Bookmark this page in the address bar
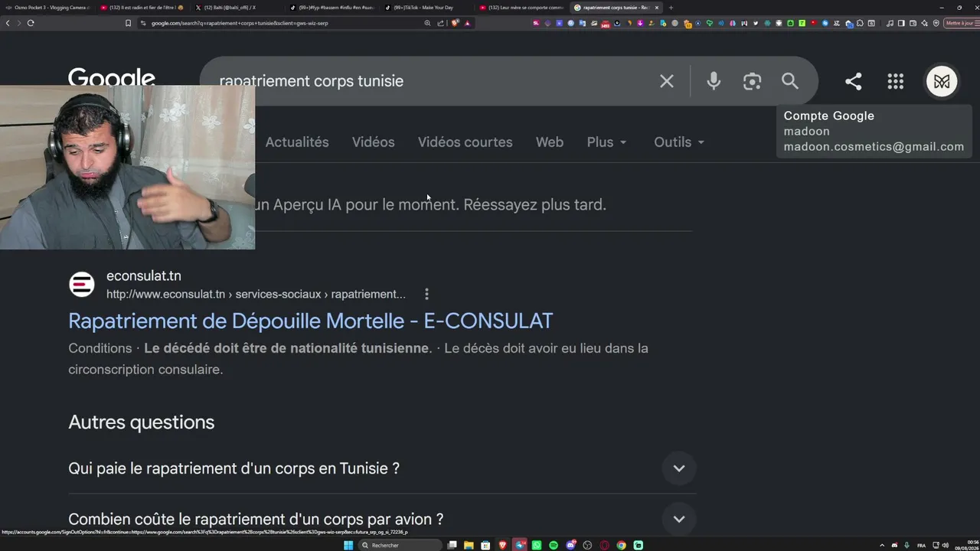Image resolution: width=980 pixels, height=551 pixels. 128,23
